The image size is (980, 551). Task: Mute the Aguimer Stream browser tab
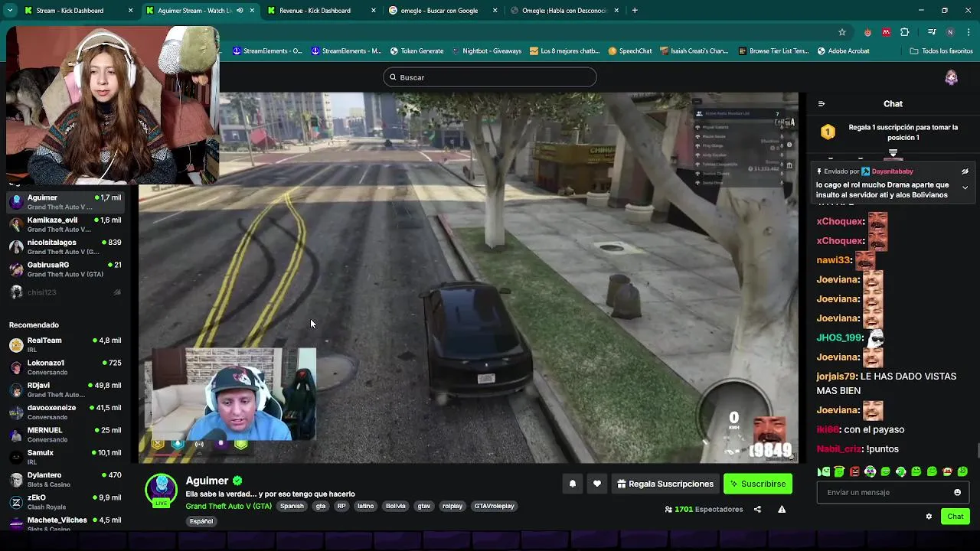[x=240, y=11]
